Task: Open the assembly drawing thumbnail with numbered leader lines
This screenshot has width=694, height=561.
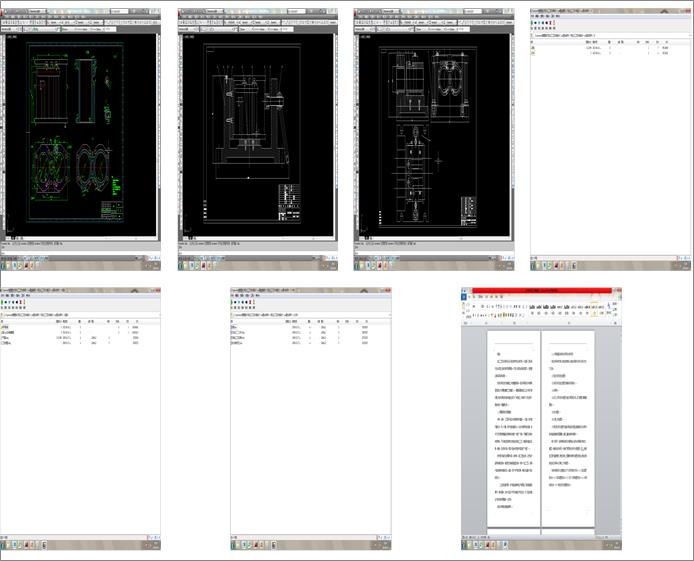Action: pos(258,140)
